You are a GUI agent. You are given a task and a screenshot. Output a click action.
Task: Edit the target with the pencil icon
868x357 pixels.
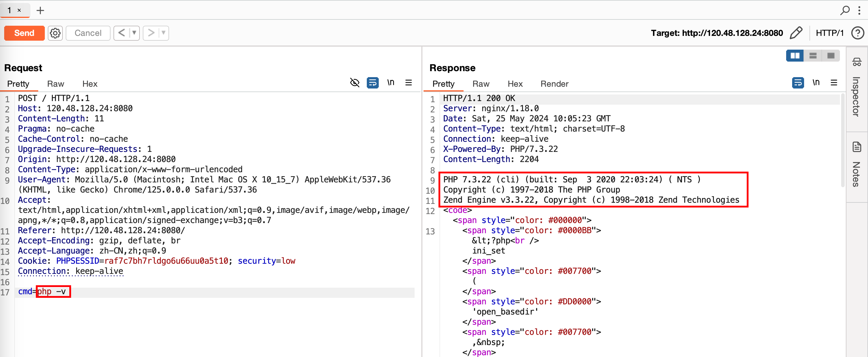(796, 33)
